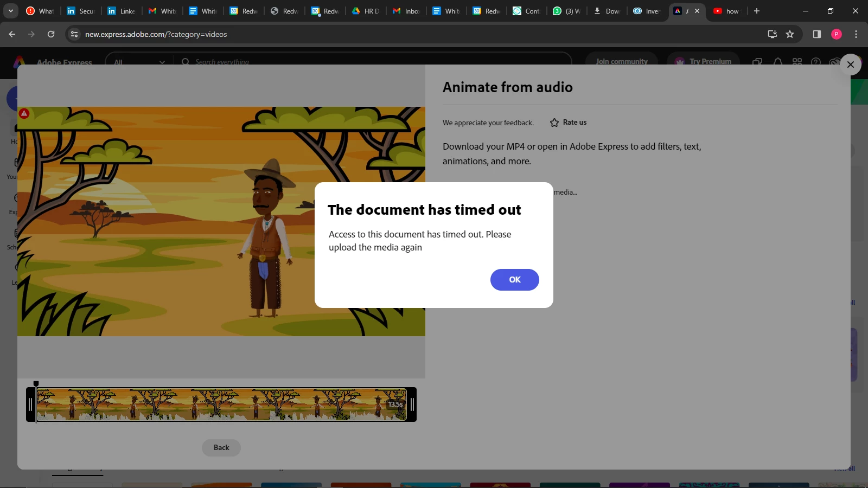
Task: Click the help question mark icon
Action: [x=816, y=62]
